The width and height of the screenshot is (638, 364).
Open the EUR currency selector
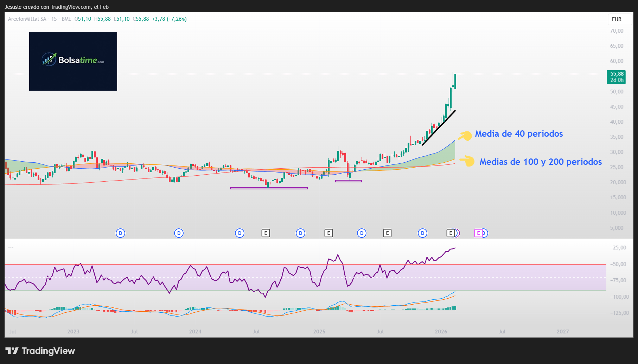coord(617,19)
